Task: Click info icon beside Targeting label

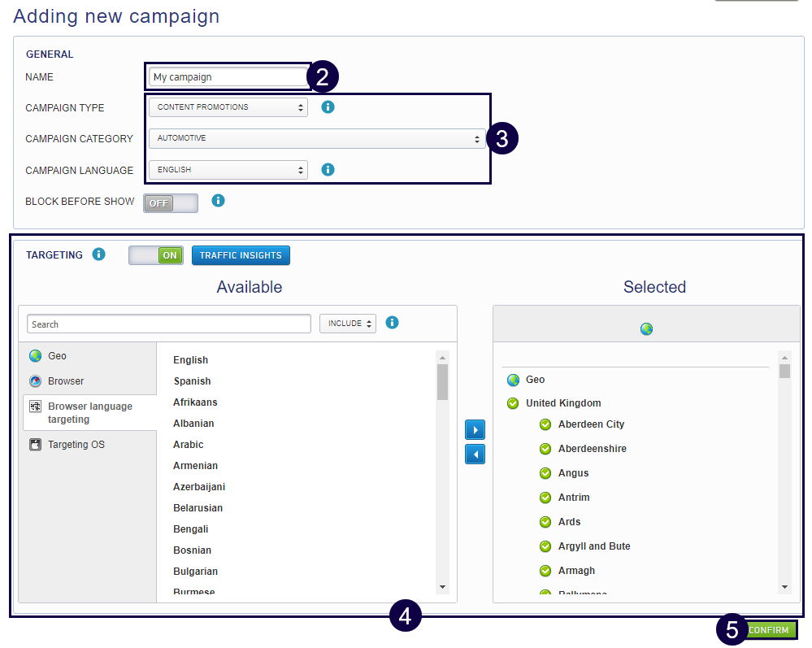Action: [99, 254]
